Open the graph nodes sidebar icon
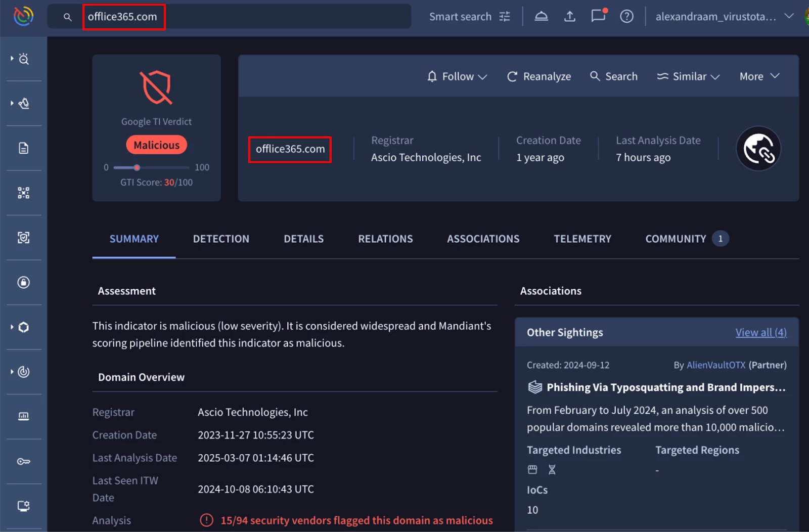 coord(24,193)
